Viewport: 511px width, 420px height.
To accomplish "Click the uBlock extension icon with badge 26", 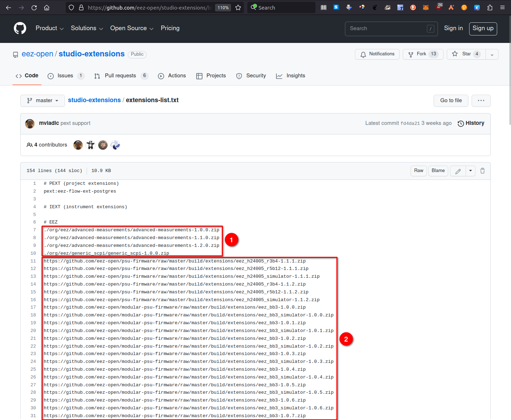I will click(x=439, y=7).
